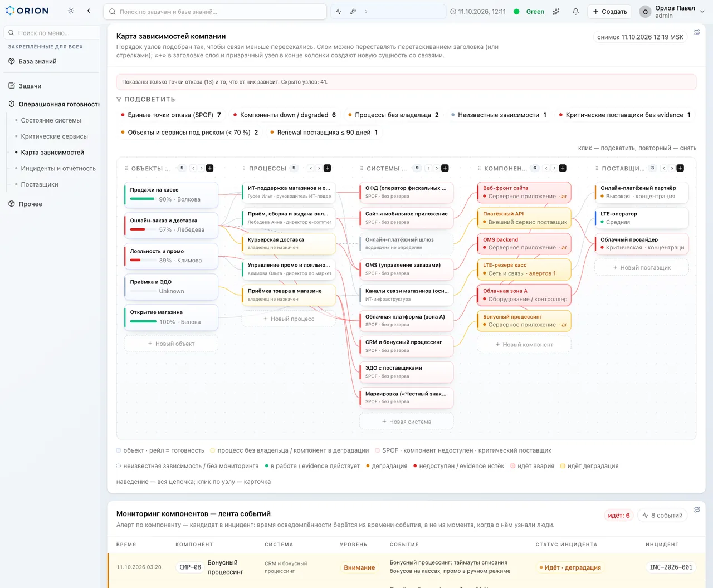713x588 pixels.
Task: Expand the Прочее sidebar section
Action: tap(30, 204)
